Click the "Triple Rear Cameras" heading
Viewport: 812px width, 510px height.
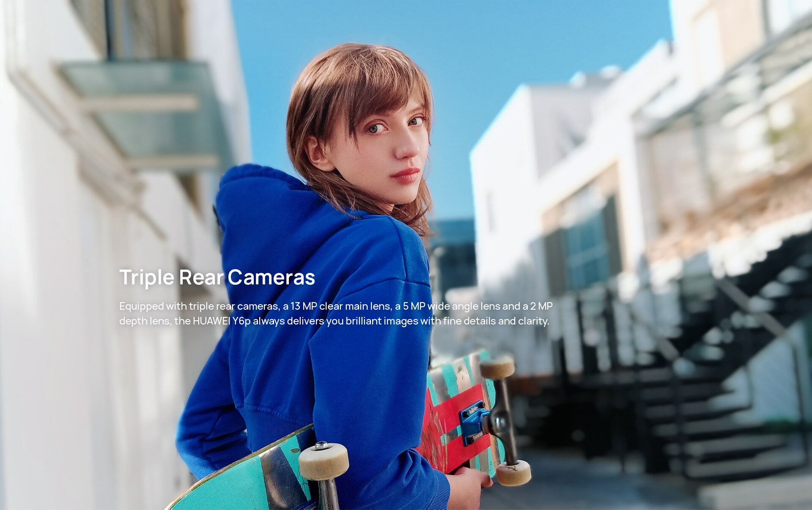pyautogui.click(x=217, y=278)
